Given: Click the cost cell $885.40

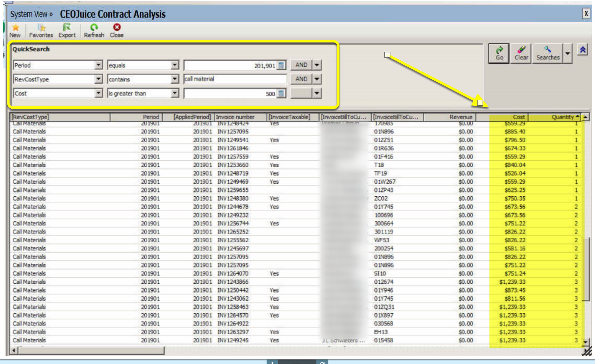Looking at the screenshot, I should pos(515,132).
